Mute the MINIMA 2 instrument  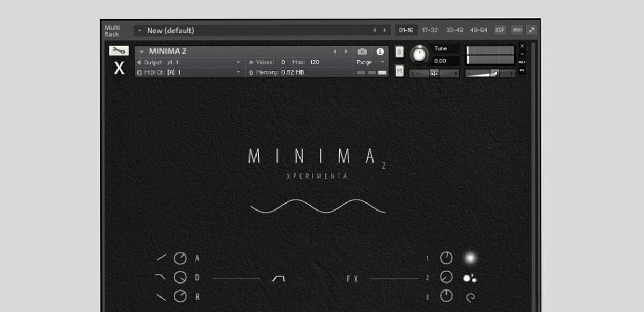[399, 71]
